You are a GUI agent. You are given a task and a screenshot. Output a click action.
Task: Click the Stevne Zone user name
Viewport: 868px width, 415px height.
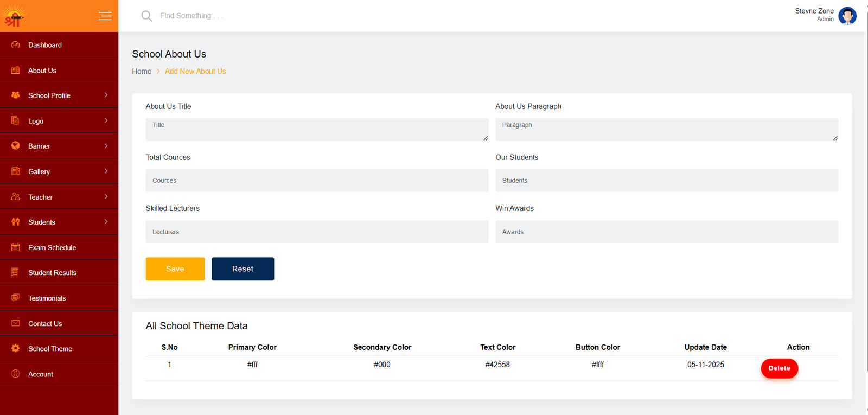[814, 11]
